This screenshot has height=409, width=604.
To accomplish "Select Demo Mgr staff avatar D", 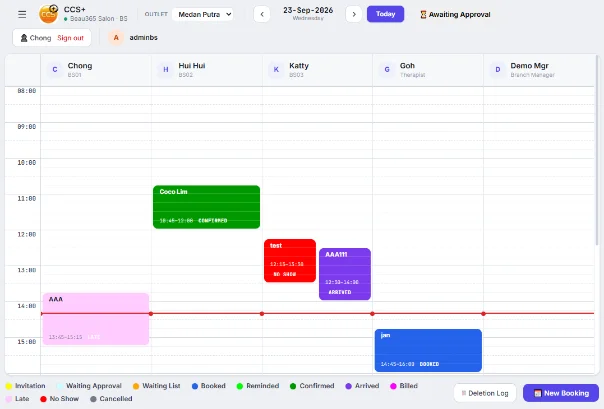I will [498, 70].
